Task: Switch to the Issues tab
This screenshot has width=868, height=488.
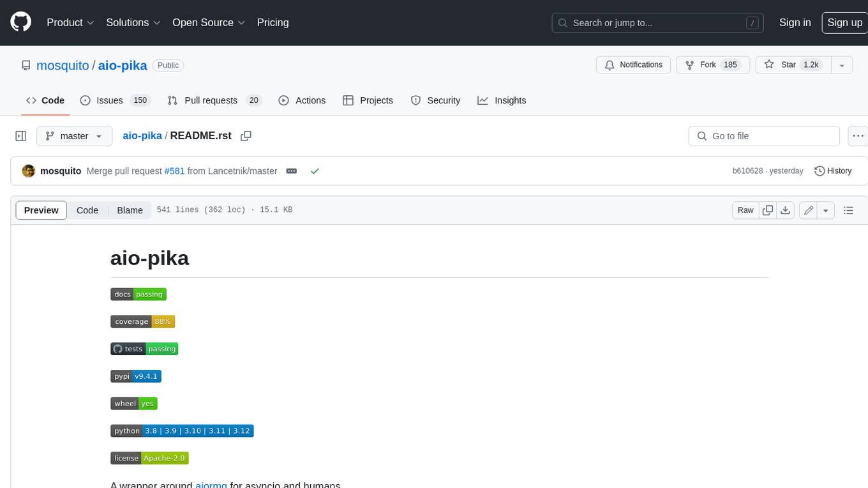Action: coord(115,100)
